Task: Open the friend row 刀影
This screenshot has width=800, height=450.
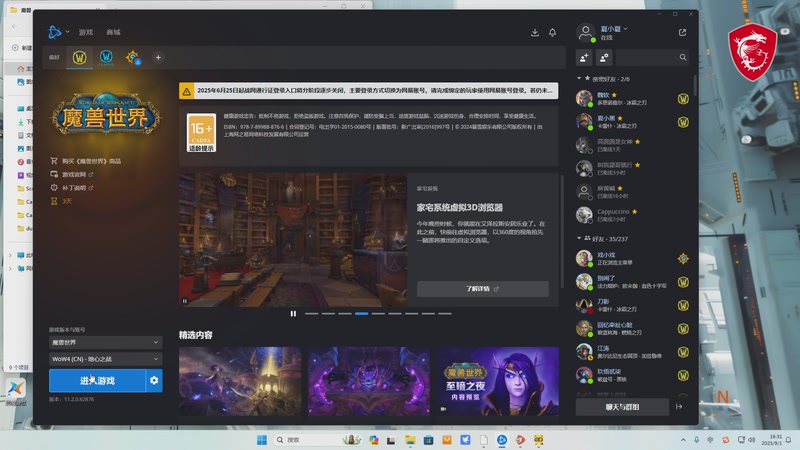Action: coord(633,306)
